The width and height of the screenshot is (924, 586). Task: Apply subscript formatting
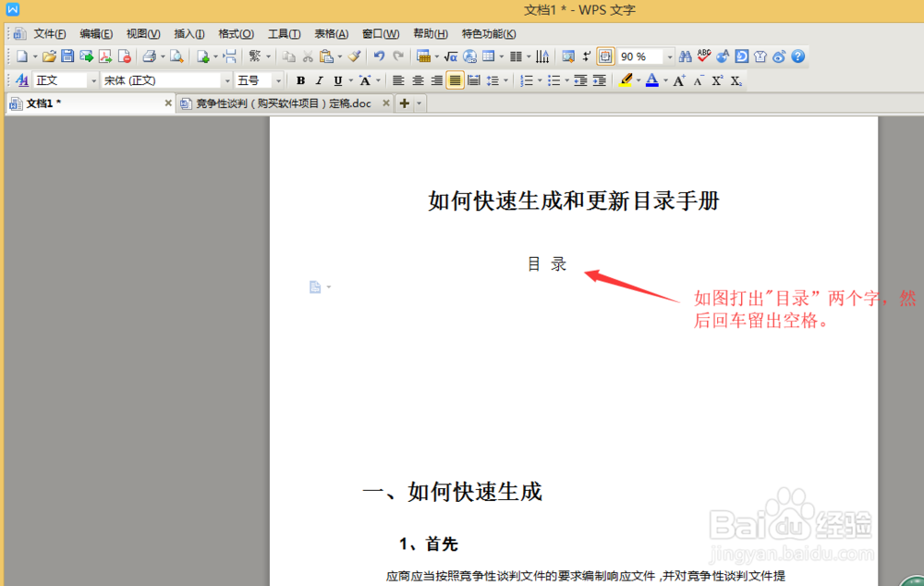pos(736,80)
